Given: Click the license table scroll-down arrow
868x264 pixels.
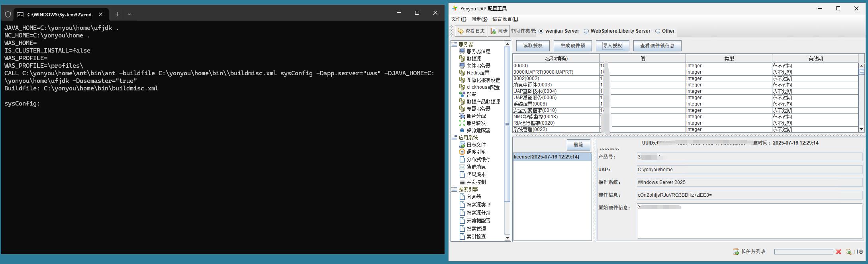Looking at the screenshot, I should [x=862, y=129].
